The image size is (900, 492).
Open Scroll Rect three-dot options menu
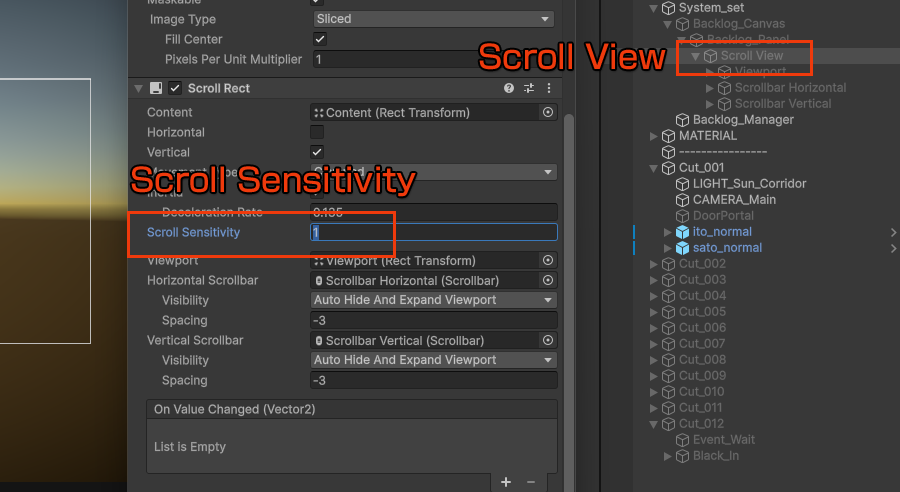pyautogui.click(x=548, y=89)
